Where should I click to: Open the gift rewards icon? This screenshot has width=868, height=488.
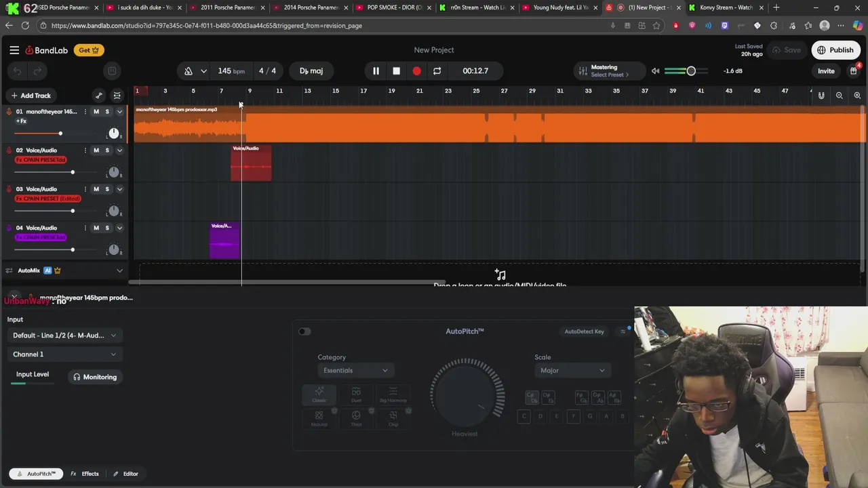click(854, 70)
